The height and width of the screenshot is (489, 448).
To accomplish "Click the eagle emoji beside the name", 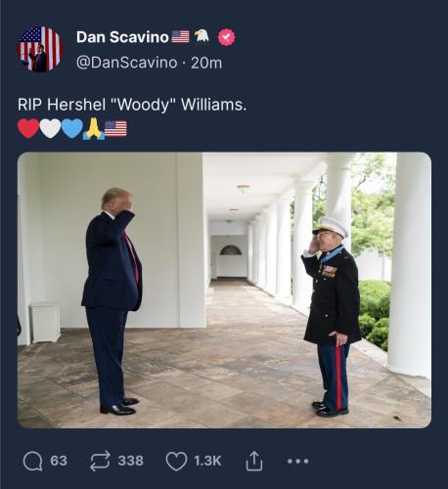I will (x=202, y=36).
